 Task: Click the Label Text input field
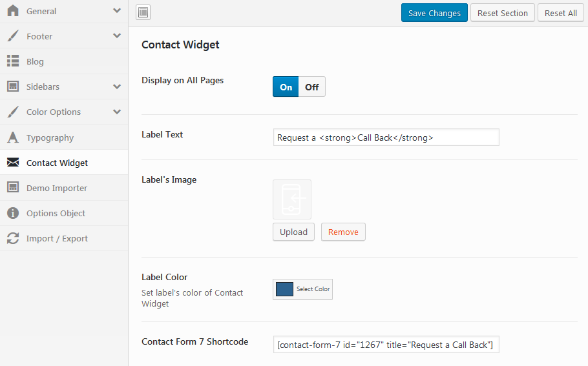pos(386,137)
